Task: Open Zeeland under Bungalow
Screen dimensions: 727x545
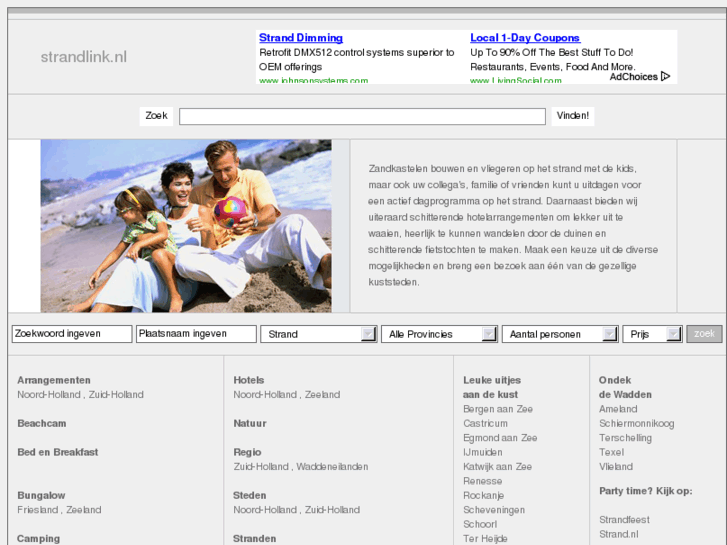Action: 83,509
